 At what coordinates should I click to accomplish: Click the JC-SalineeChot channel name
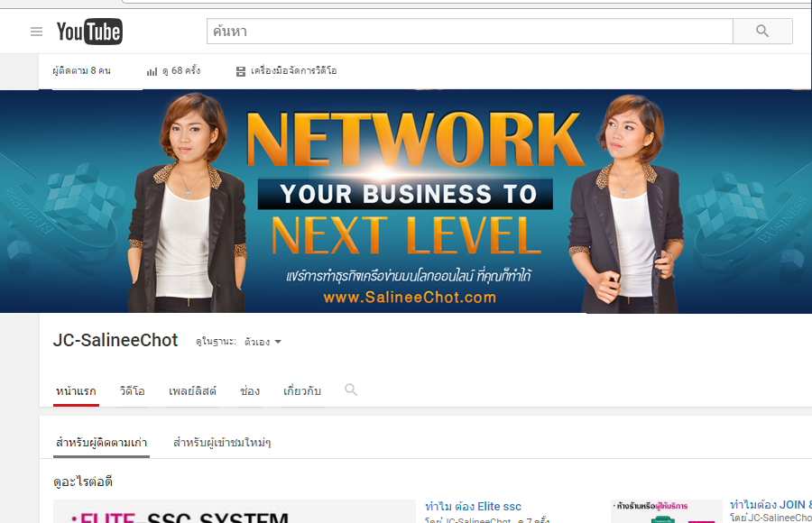[115, 341]
